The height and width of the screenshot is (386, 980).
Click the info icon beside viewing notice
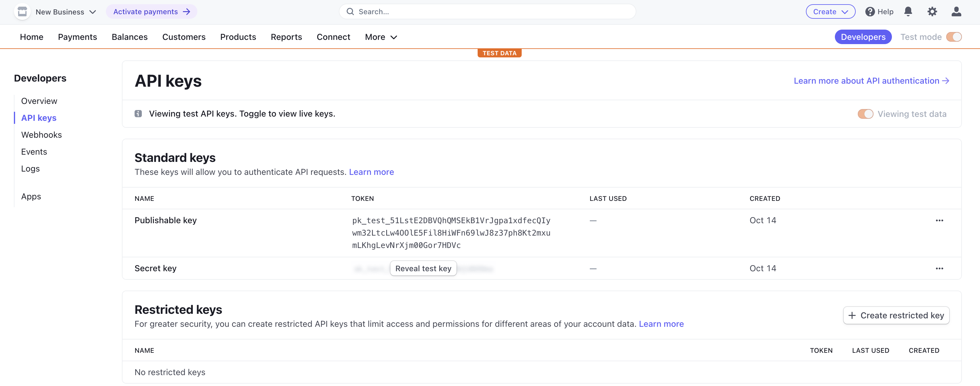click(x=138, y=114)
